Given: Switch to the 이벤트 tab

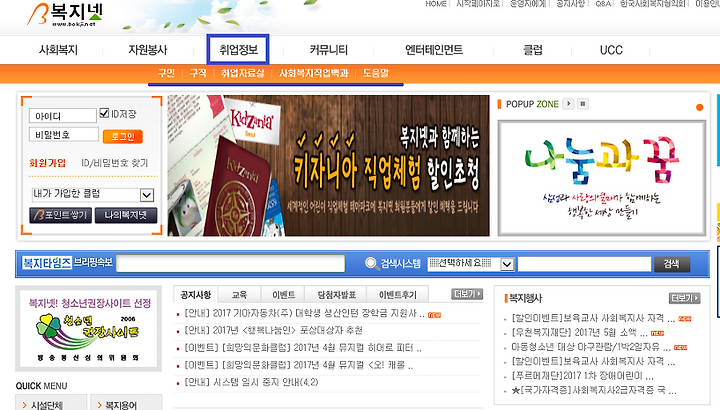Looking at the screenshot, I should [283, 295].
